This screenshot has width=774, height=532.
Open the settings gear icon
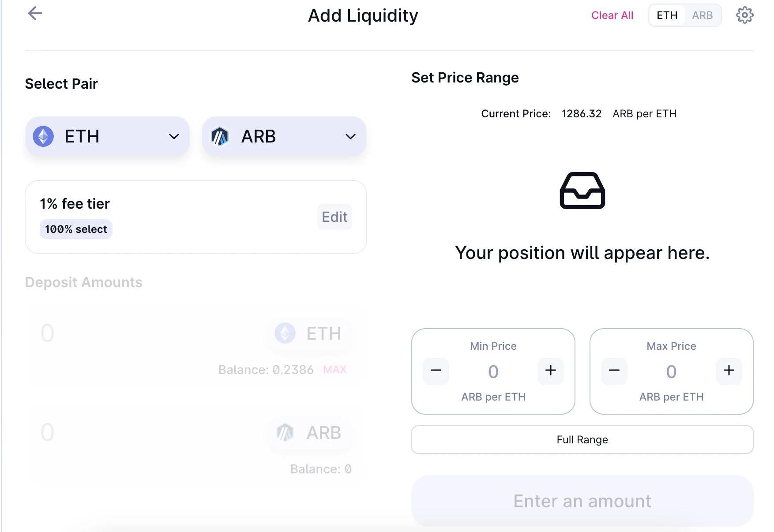click(x=744, y=15)
